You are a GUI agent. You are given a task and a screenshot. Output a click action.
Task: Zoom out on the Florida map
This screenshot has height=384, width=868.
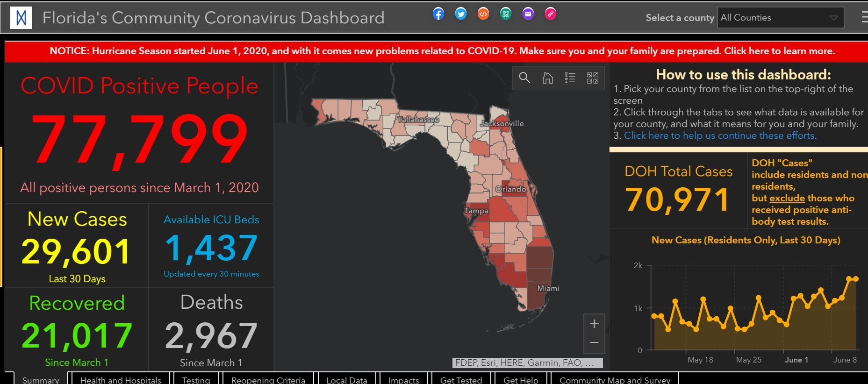(594, 343)
